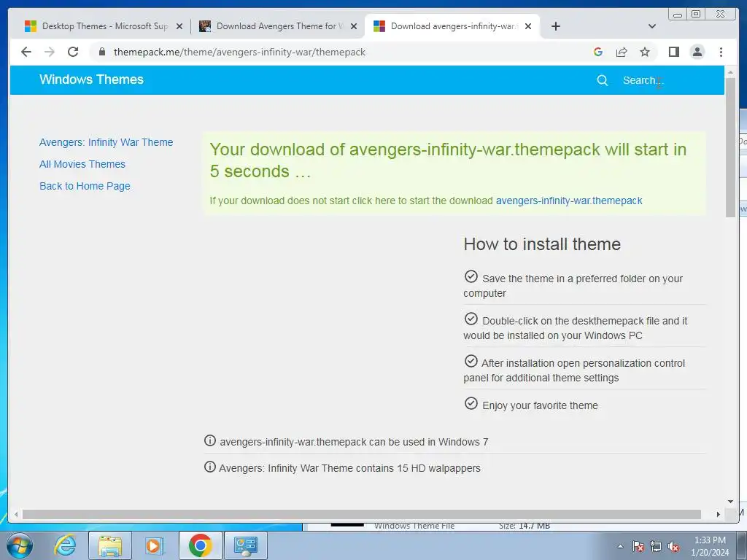
Task: Open Chrome three-dot menu
Action: 721,52
